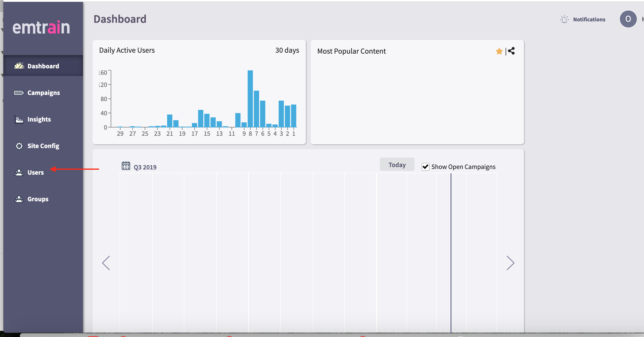Click the Users people icon
This screenshot has height=337, width=644.
coord(19,172)
